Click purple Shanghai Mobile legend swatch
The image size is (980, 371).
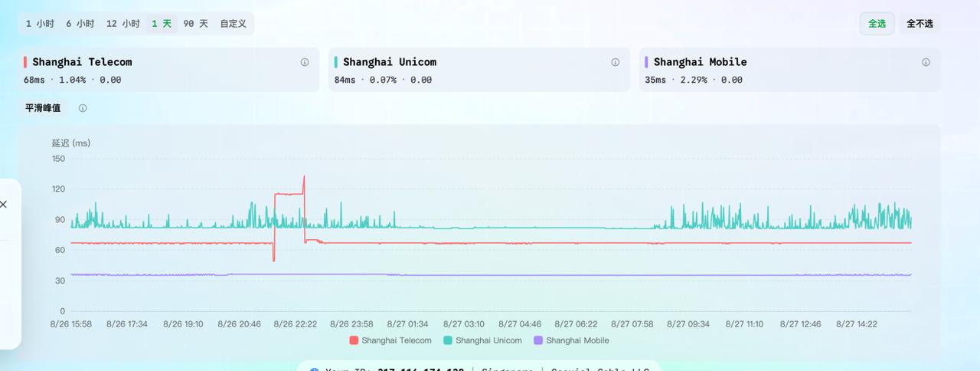[538, 340]
